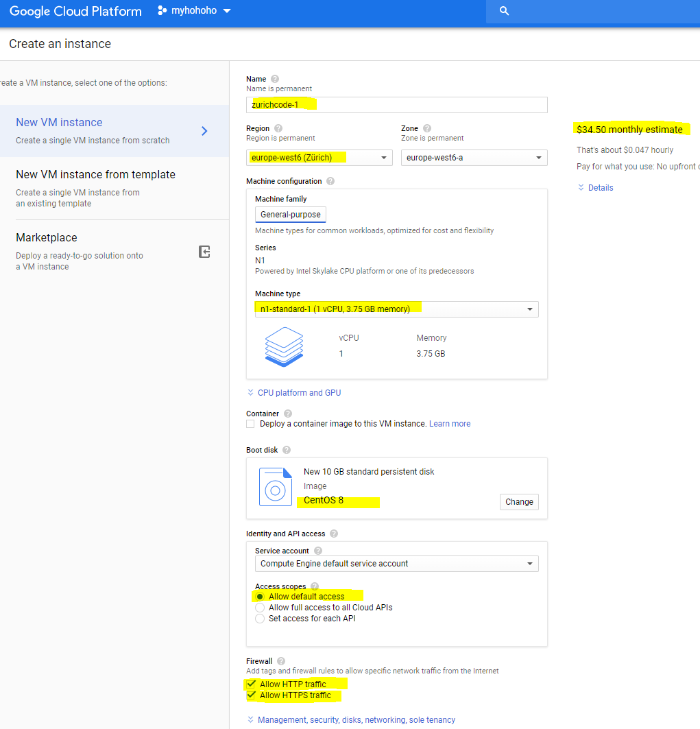700x729 pixels.
Task: Toggle the Allow HTTPS traffic checkbox
Action: pos(251,695)
